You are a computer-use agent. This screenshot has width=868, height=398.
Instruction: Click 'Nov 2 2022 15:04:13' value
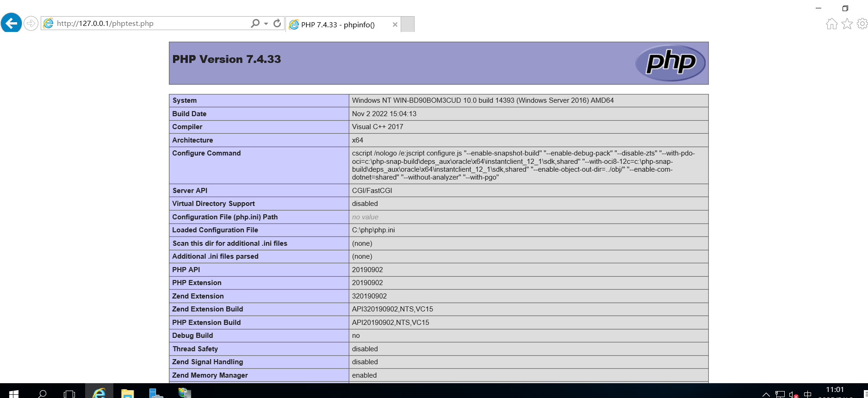384,114
